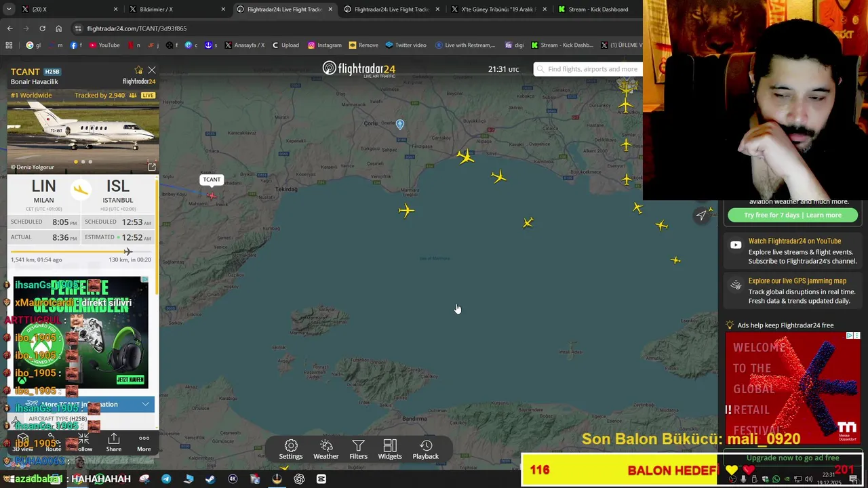Open the digi bookmark
868x488 pixels.
(515, 45)
